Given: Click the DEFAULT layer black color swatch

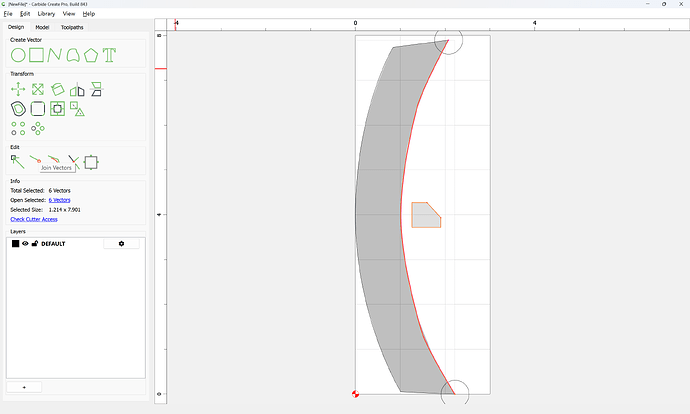Looking at the screenshot, I should pyautogui.click(x=15, y=243).
